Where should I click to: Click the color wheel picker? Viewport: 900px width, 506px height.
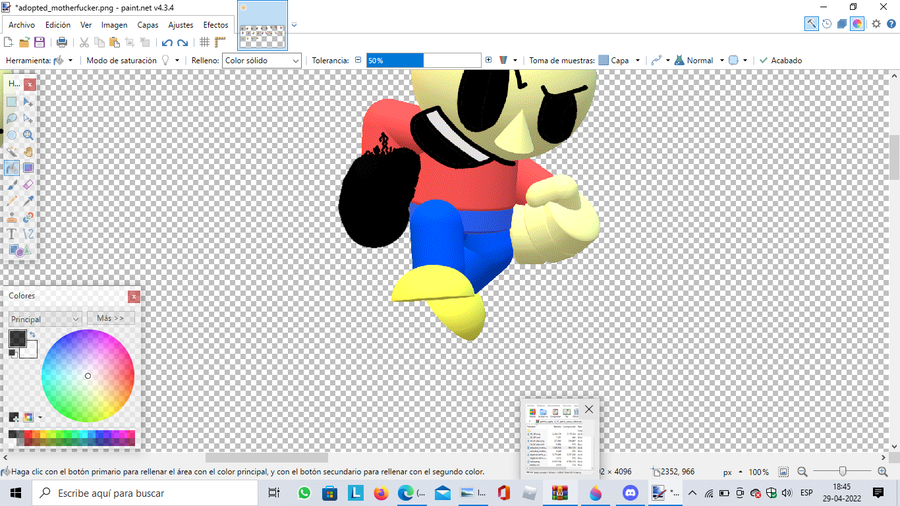coord(88,376)
